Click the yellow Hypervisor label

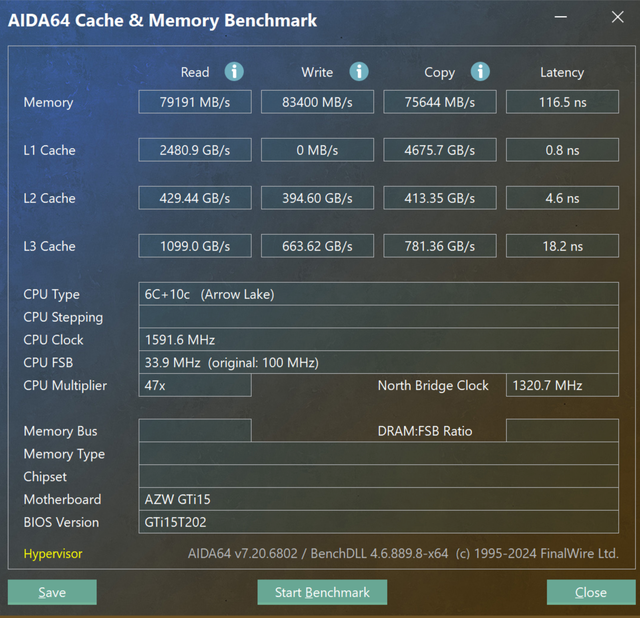53,554
